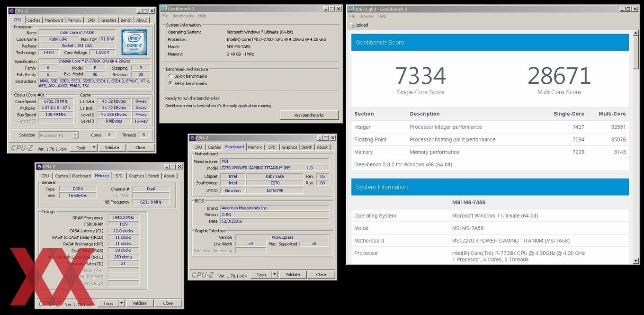Image resolution: width=644 pixels, height=315 pixels.
Task: Click the CPU-Z title bar icon of the Memory tab window
Action: [x=39, y=167]
